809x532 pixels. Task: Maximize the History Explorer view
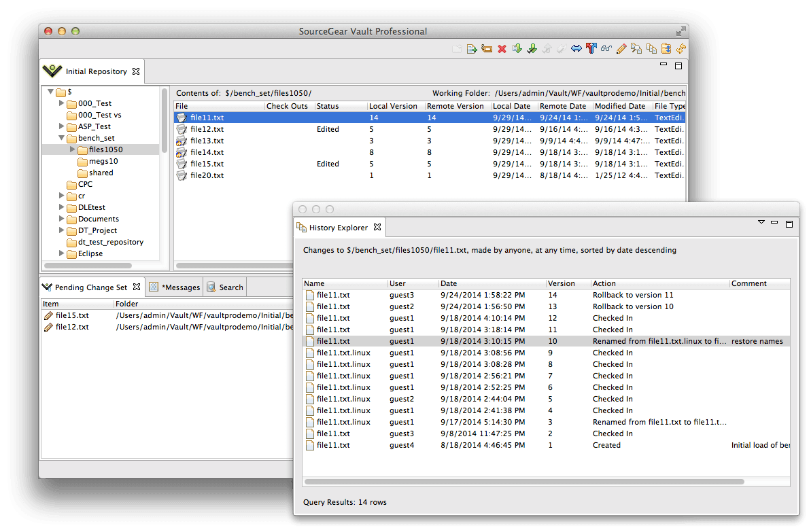[789, 224]
